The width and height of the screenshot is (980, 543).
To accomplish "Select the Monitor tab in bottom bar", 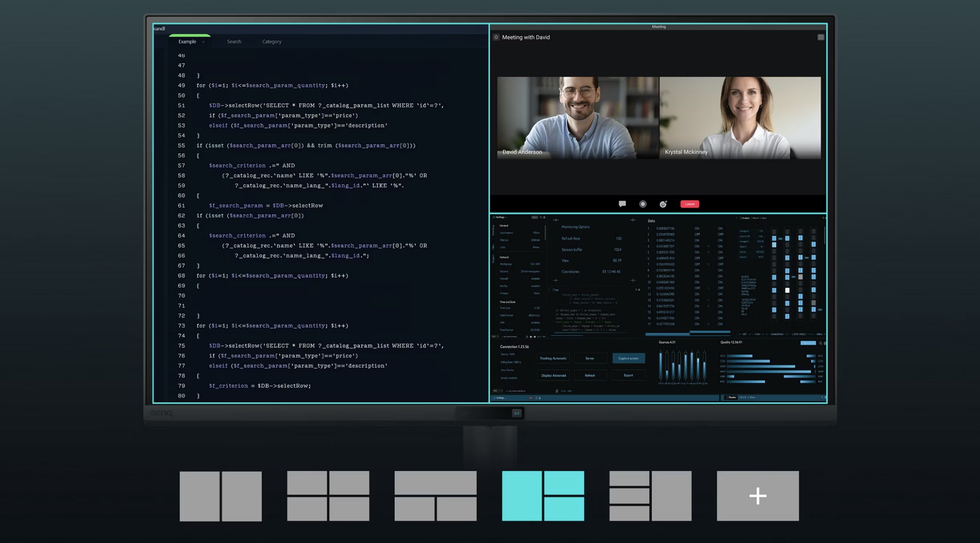I will pos(731,397).
